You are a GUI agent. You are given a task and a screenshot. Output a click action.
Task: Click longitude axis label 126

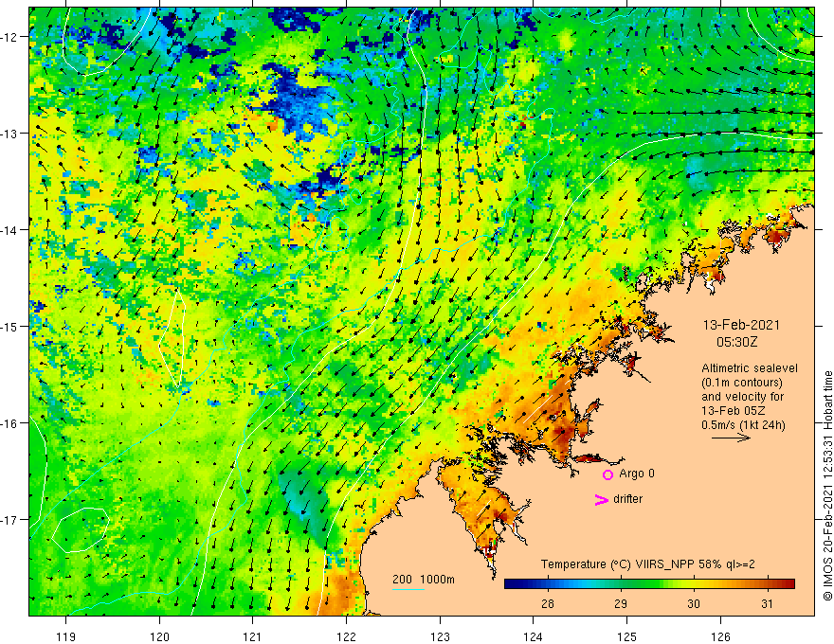(x=720, y=636)
